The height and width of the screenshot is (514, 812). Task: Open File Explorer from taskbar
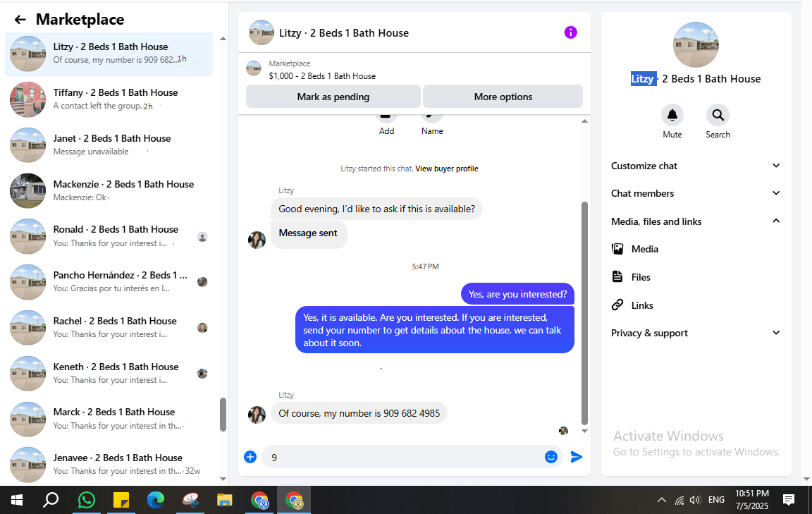point(224,500)
